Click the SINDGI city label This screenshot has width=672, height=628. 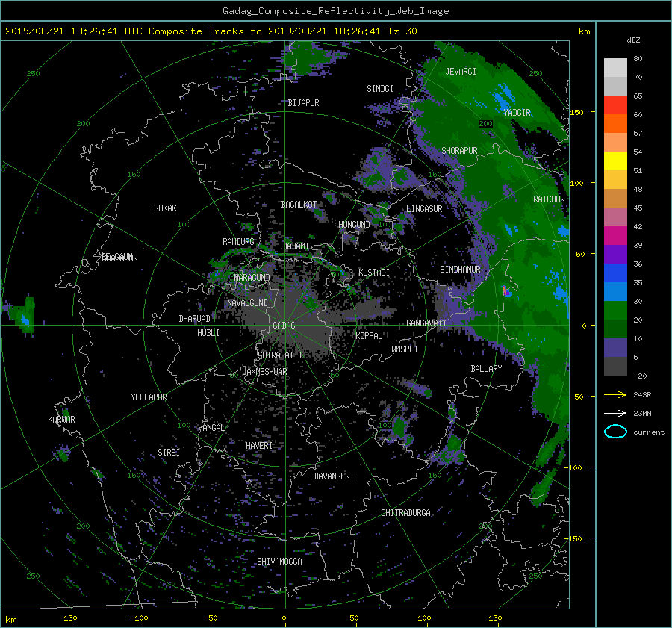(380, 89)
